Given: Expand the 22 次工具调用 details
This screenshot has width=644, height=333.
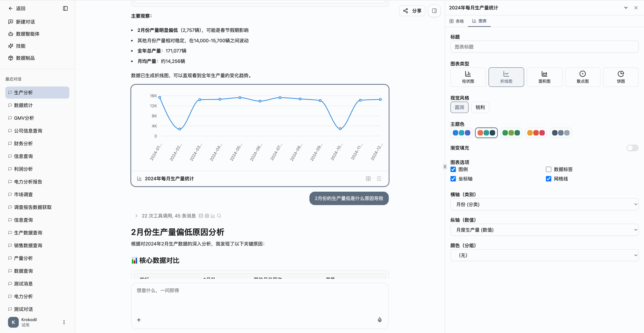Looking at the screenshot, I should click(136, 216).
